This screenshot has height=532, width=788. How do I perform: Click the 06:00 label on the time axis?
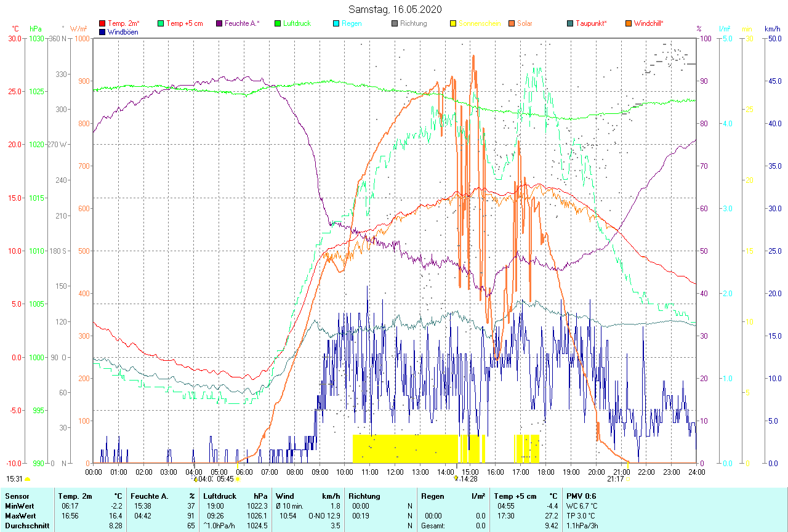coord(244,472)
